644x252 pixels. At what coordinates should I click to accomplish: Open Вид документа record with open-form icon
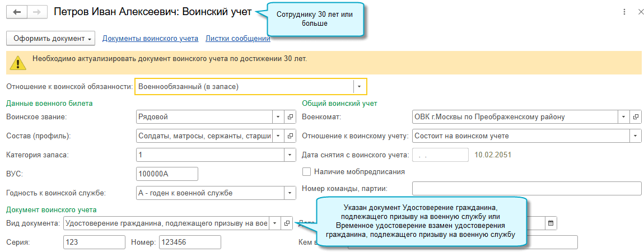[x=287, y=223]
